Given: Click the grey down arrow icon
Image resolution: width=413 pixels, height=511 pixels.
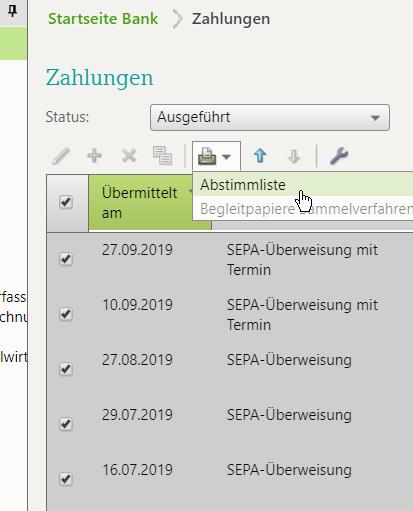Looking at the screenshot, I should pos(294,156).
